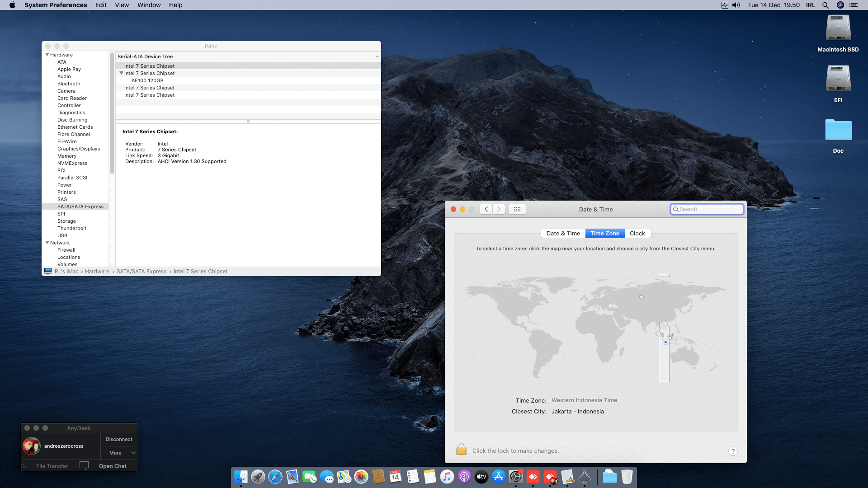The image size is (868, 488).
Task: Open the Window menu in the menu bar
Action: coord(149,5)
